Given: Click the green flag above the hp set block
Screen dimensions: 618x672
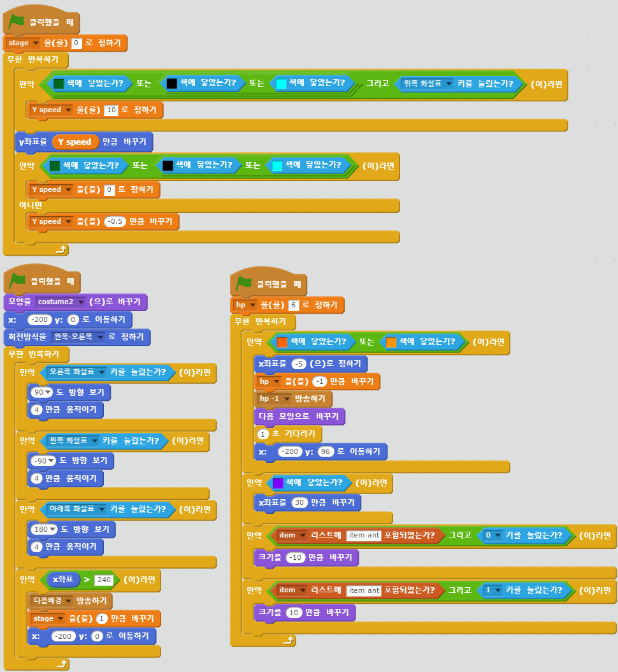Looking at the screenshot, I should point(245,283).
